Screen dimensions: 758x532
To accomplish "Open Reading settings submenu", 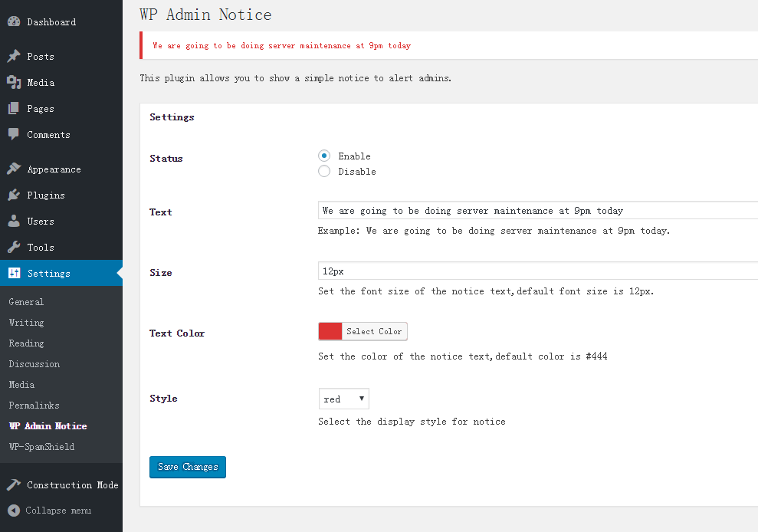I will coord(26,343).
